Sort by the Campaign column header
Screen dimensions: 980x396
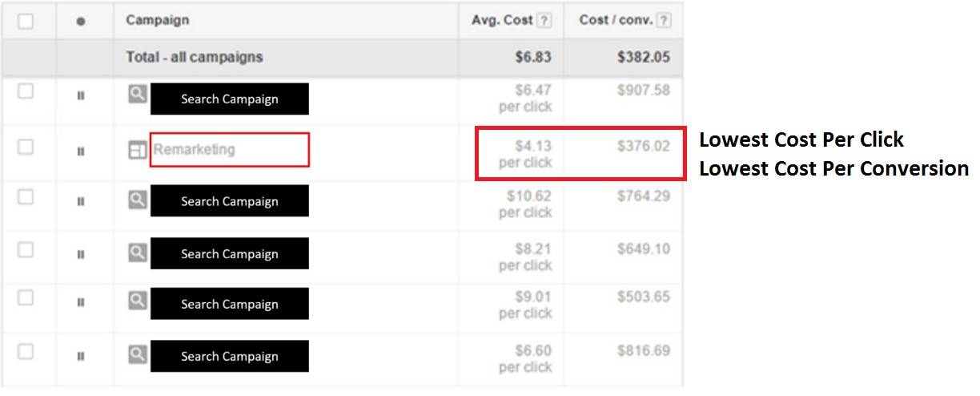point(157,21)
